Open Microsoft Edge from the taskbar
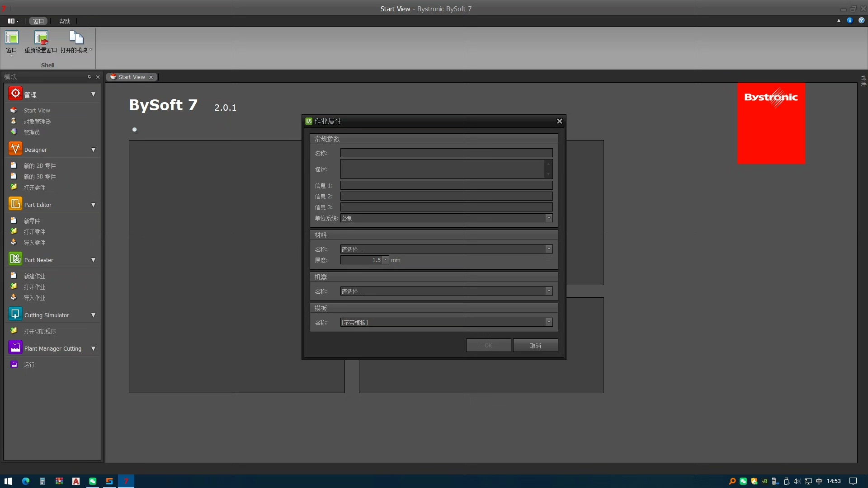The height and width of the screenshot is (488, 868). coord(26,481)
